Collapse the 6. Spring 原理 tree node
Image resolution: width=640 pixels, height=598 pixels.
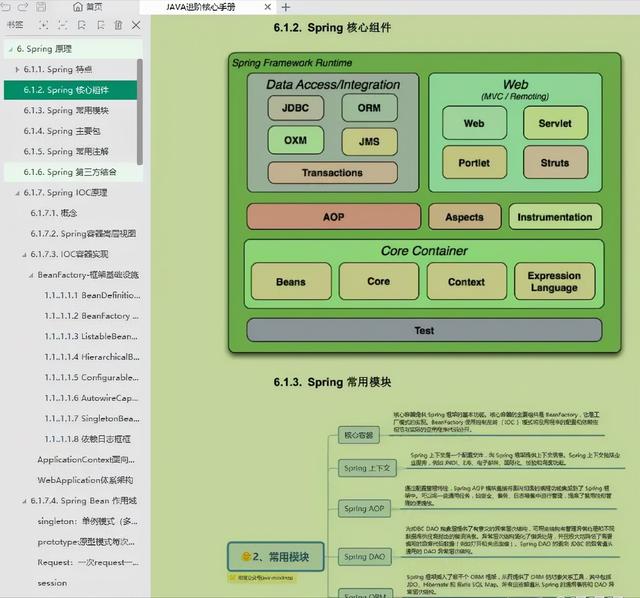click(x=9, y=48)
